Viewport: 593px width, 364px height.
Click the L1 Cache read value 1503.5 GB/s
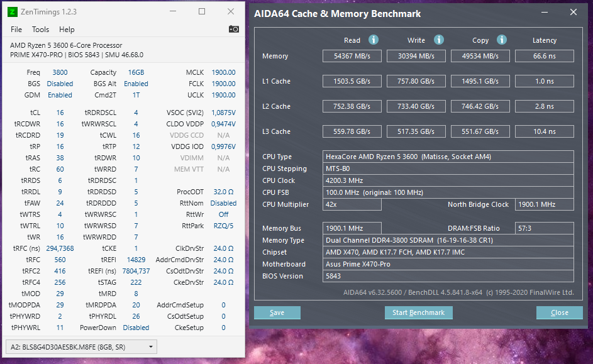pos(352,81)
